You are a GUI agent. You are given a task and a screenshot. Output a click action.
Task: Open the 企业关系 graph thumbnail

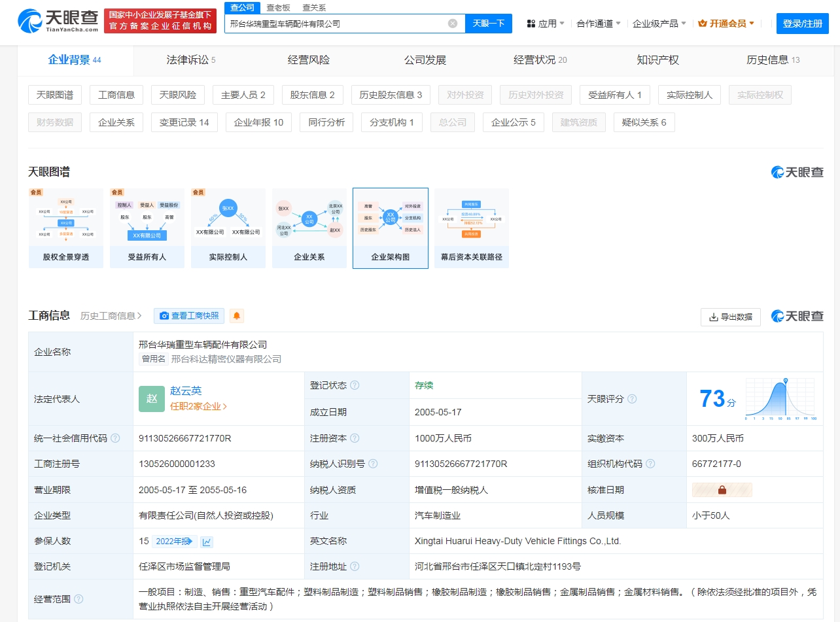coord(309,228)
